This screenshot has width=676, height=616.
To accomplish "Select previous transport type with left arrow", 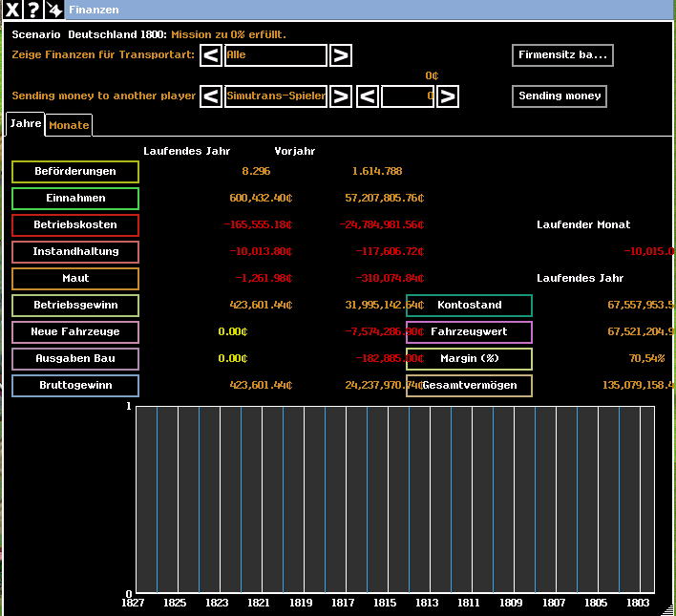I will click(x=212, y=55).
